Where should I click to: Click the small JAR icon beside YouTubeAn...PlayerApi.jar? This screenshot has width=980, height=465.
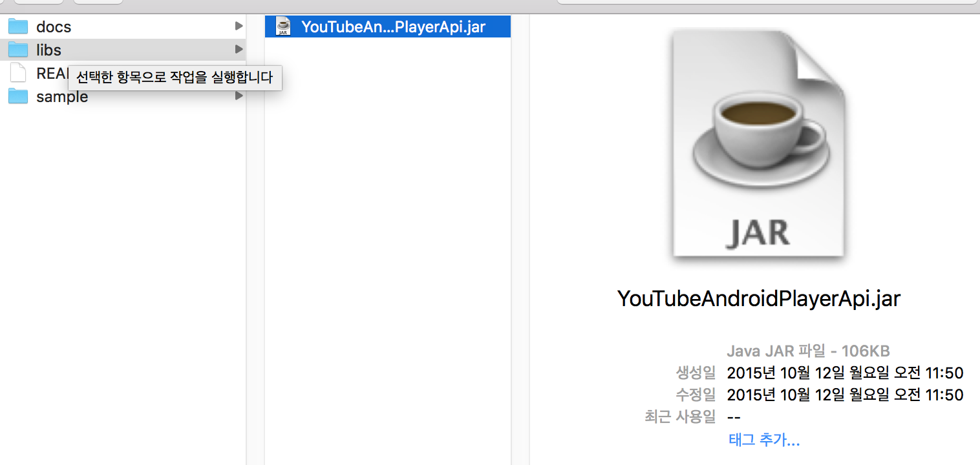pos(283,26)
